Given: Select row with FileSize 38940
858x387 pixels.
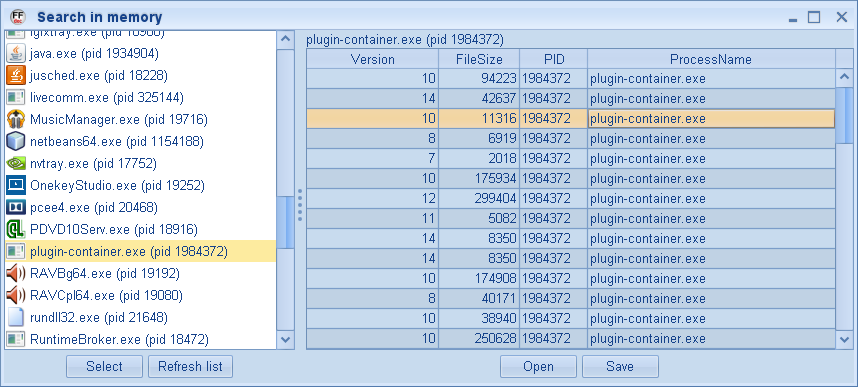Looking at the screenshot, I should pos(571,319).
